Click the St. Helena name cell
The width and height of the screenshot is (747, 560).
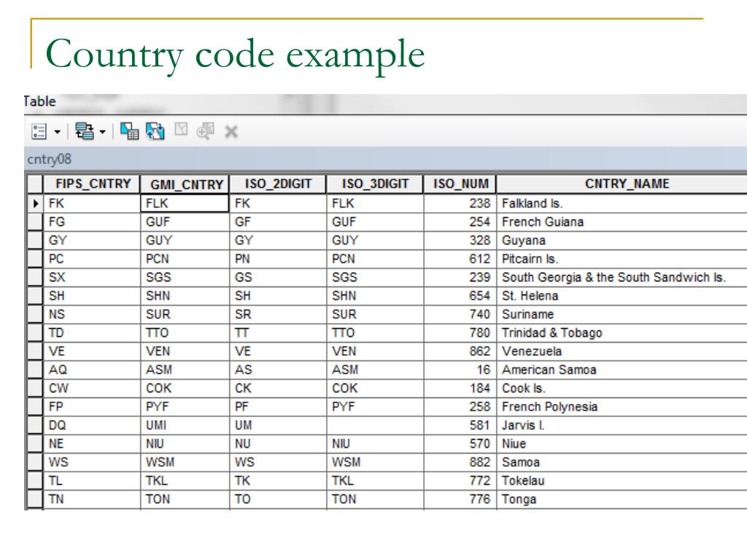tap(622, 296)
